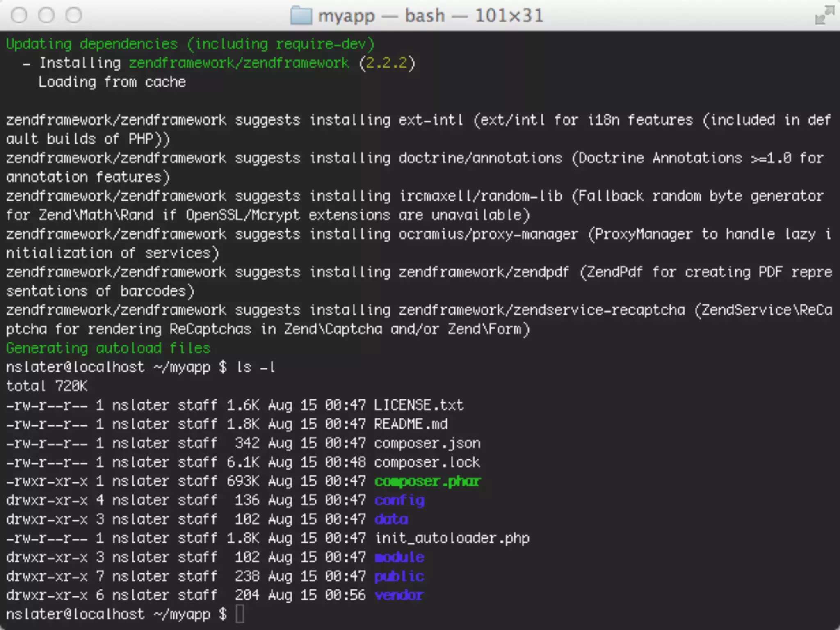Click the green 'Generating autoload files' line
Screen dimensions: 840x630
point(108,348)
